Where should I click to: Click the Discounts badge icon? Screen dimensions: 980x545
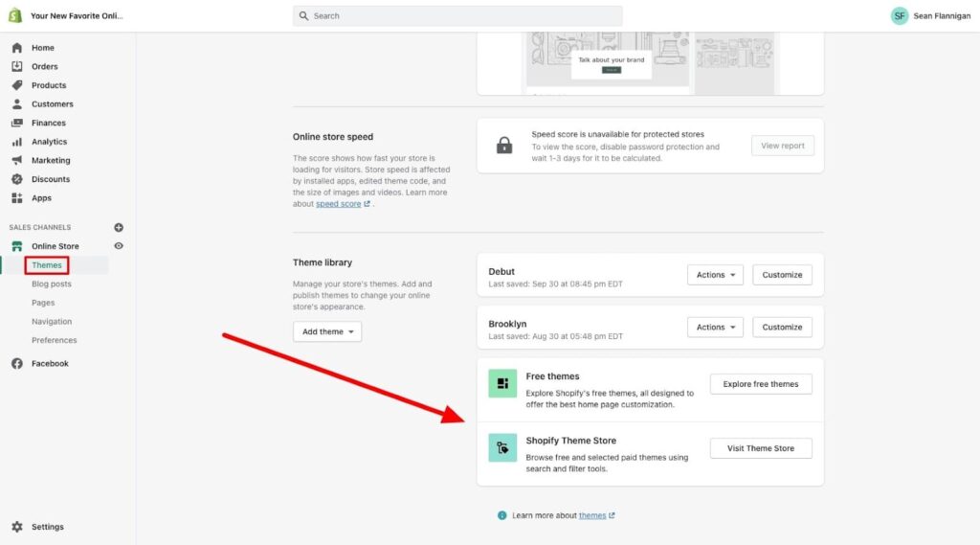tap(17, 179)
